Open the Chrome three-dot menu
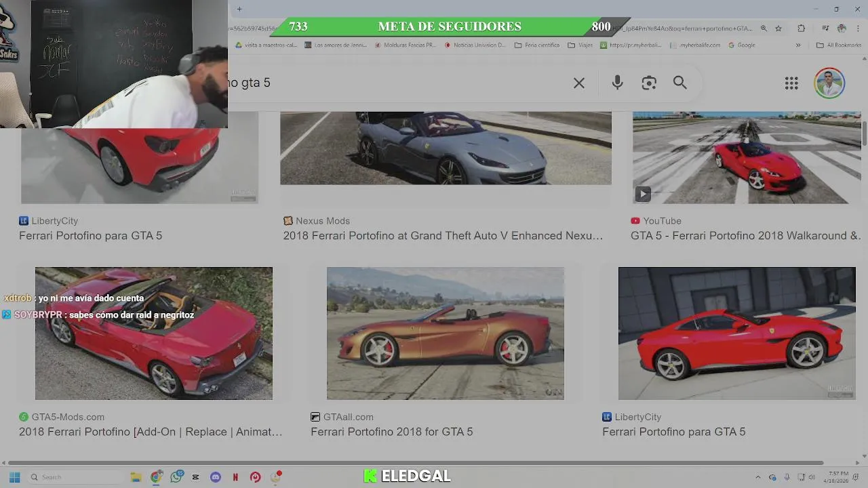Image resolution: width=868 pixels, height=488 pixels. click(857, 28)
